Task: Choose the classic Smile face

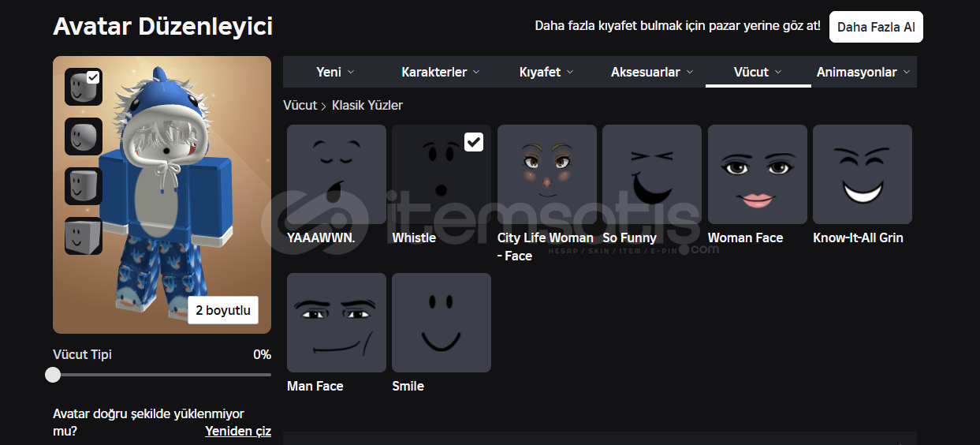Action: tap(442, 323)
